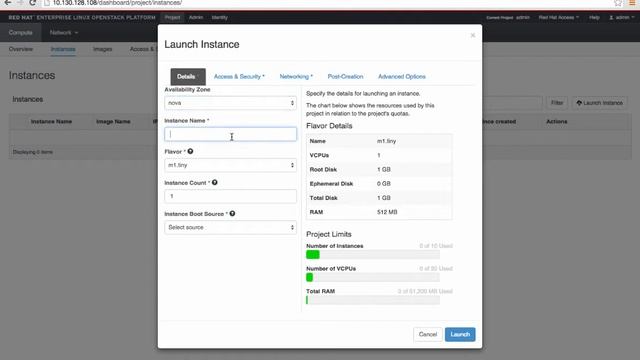This screenshot has width=640, height=360.
Task: Open the Network dropdown in the top nav
Action: (64, 33)
